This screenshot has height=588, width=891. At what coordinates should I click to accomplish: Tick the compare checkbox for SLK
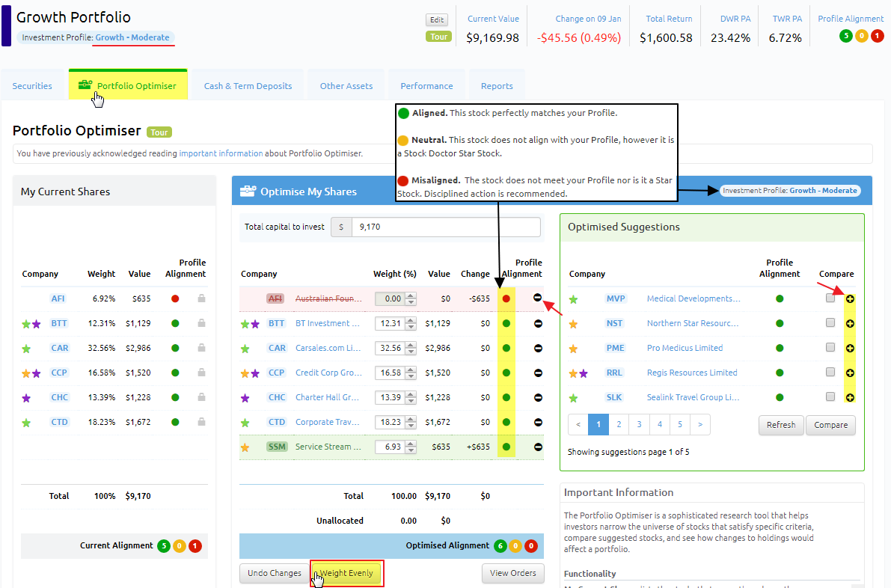830,396
